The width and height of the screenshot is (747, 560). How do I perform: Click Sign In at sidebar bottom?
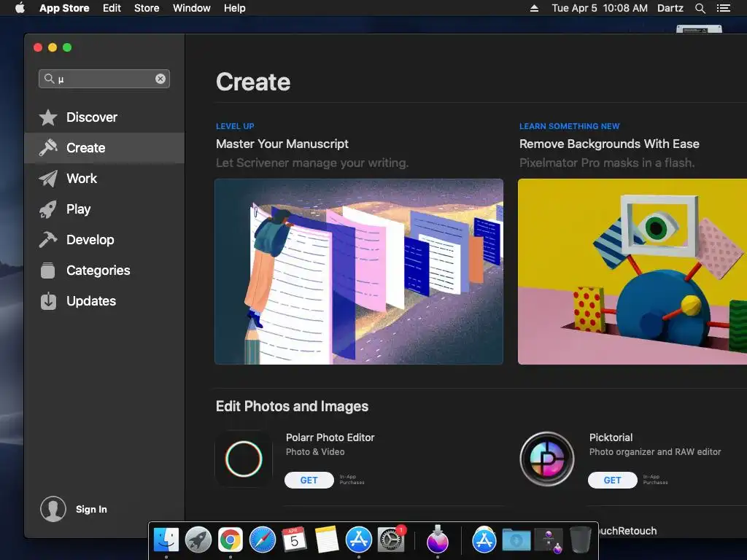click(91, 509)
